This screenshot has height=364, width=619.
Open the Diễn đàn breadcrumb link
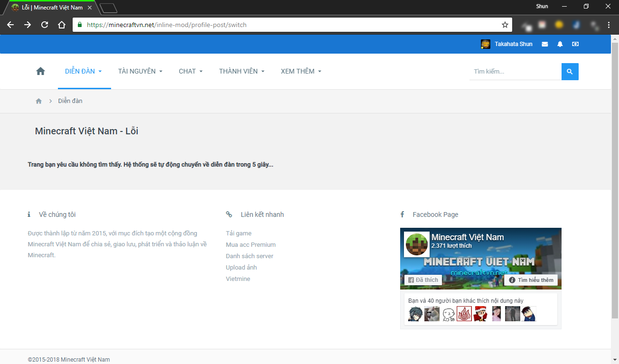70,101
